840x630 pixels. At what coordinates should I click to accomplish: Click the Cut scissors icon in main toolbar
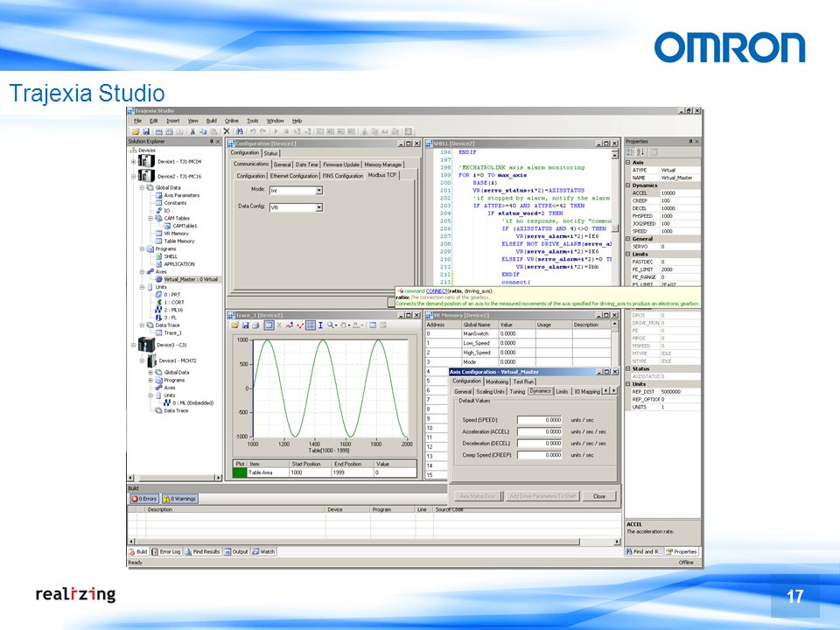[x=192, y=131]
